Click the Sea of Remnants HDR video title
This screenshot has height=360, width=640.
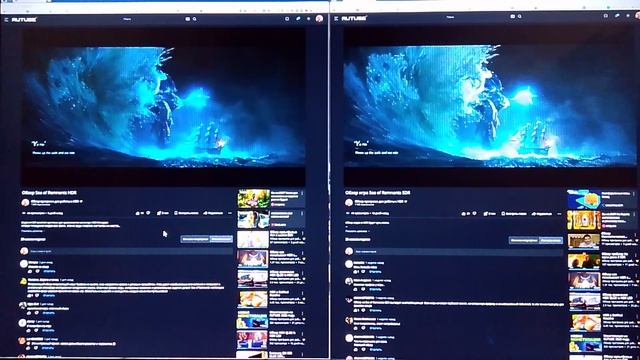tap(49, 193)
